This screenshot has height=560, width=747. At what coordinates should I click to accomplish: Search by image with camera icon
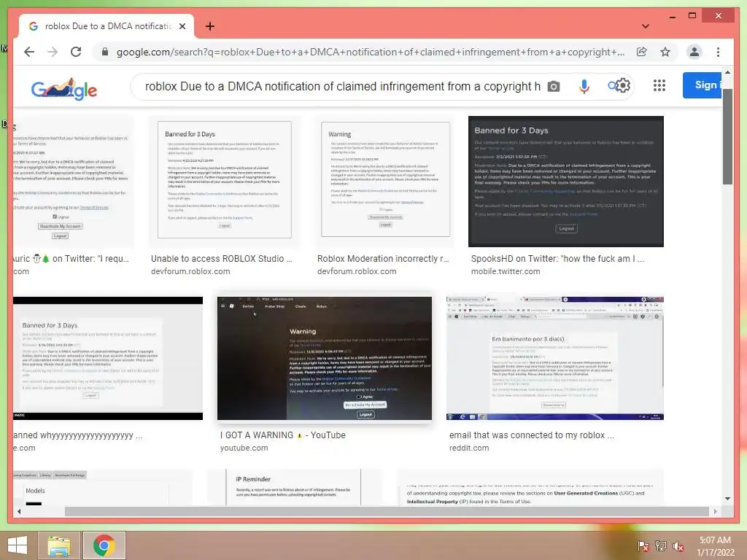(553, 86)
